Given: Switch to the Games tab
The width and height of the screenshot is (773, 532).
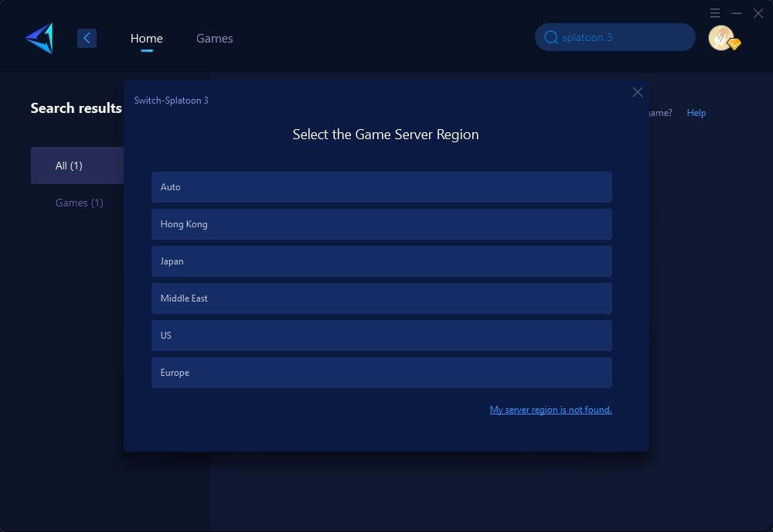Looking at the screenshot, I should pyautogui.click(x=214, y=39).
